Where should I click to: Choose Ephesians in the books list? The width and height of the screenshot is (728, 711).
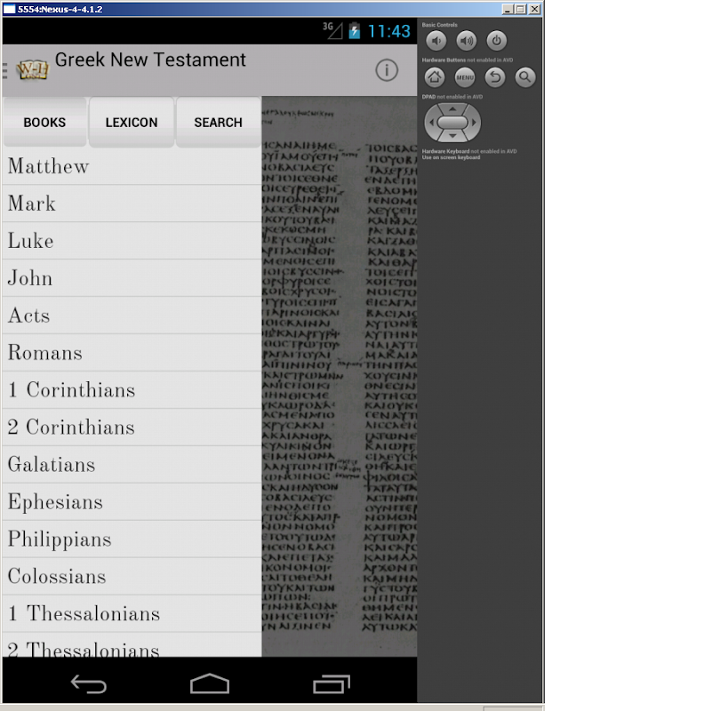tap(132, 501)
